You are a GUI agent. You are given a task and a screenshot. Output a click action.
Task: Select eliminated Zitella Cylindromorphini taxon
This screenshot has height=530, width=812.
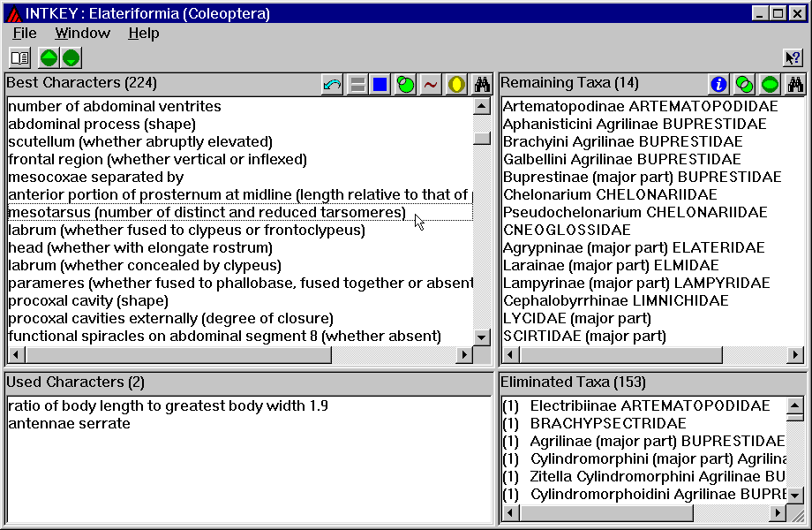[x=644, y=476]
